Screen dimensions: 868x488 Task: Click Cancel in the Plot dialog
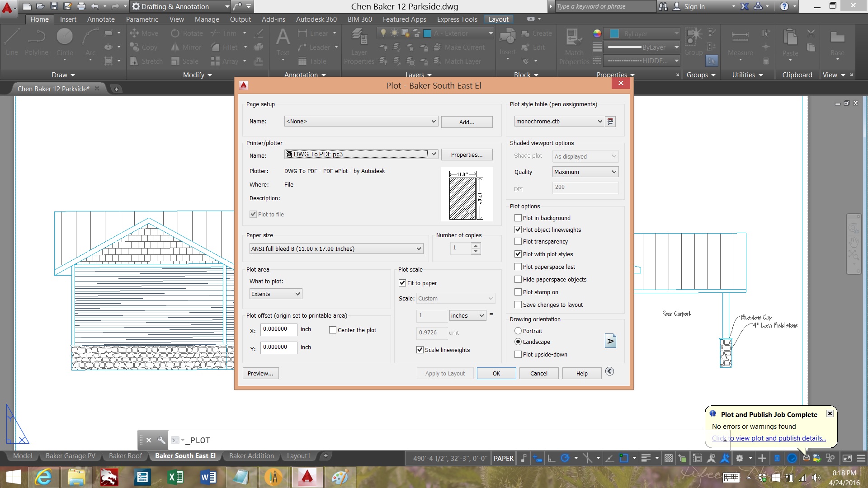538,373
